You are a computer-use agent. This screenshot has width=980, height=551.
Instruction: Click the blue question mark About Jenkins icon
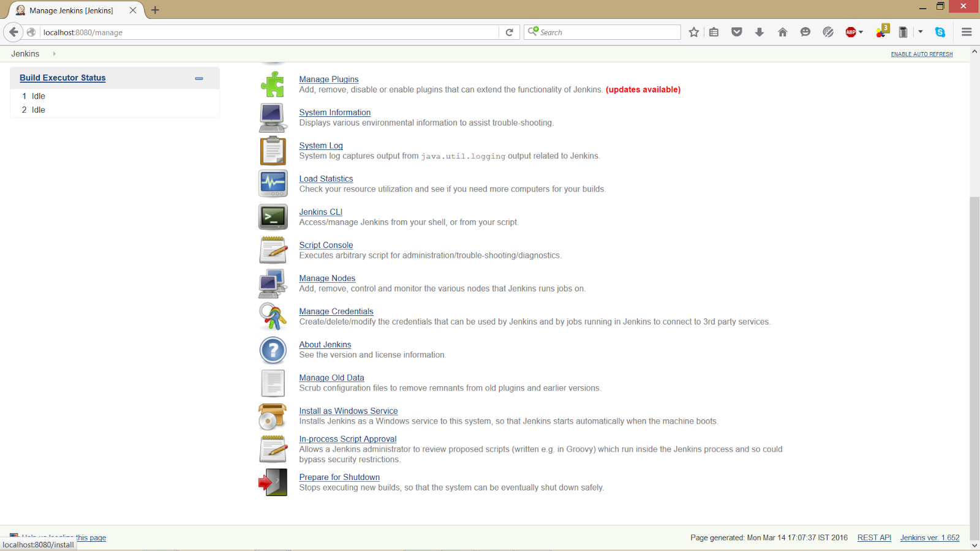click(273, 350)
